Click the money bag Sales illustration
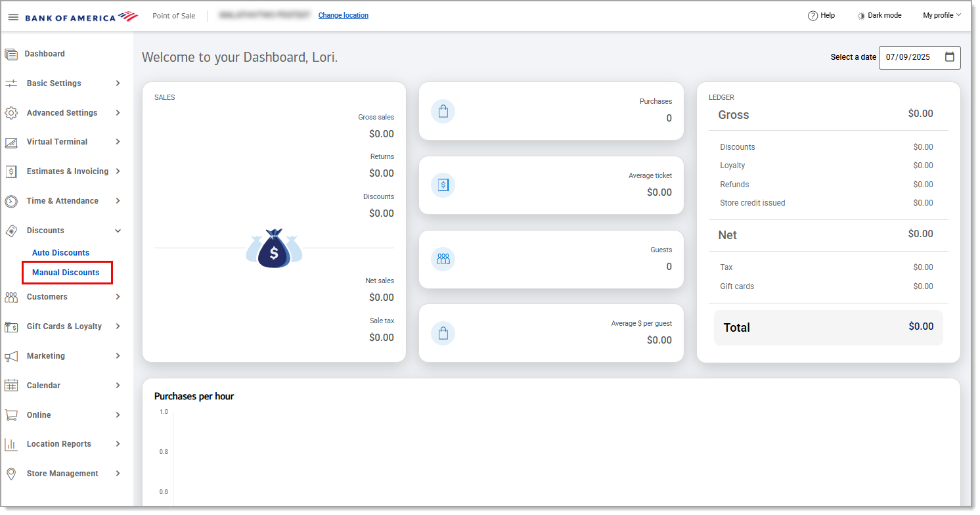The width and height of the screenshot is (980, 515). pyautogui.click(x=274, y=248)
